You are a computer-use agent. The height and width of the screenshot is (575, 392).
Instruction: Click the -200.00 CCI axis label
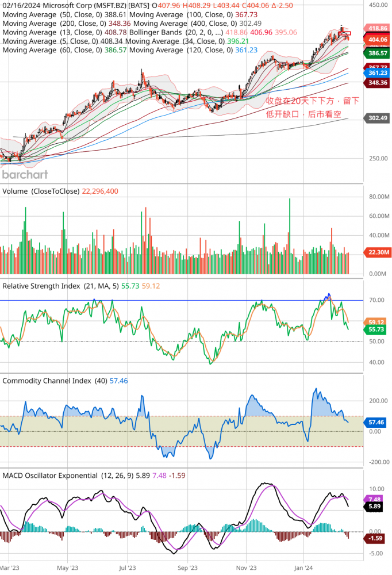[x=378, y=462]
